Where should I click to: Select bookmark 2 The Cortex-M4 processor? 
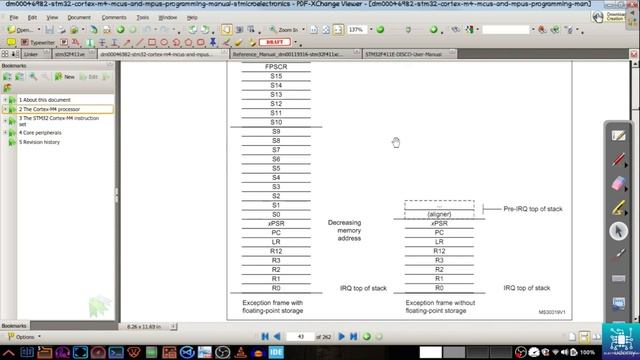pos(49,109)
